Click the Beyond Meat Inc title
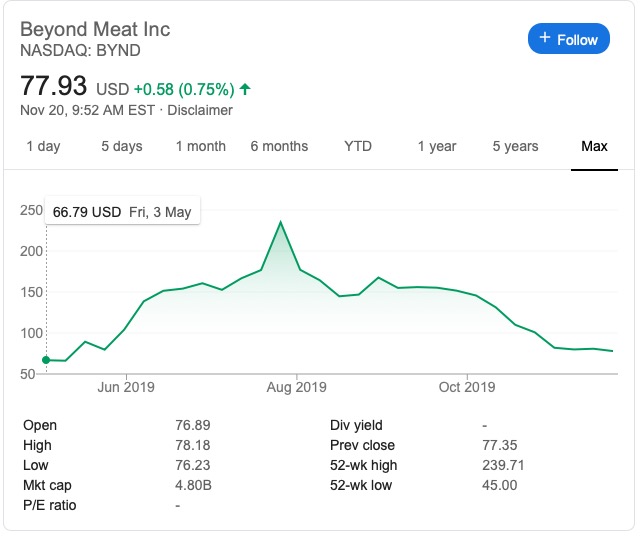 pos(95,28)
